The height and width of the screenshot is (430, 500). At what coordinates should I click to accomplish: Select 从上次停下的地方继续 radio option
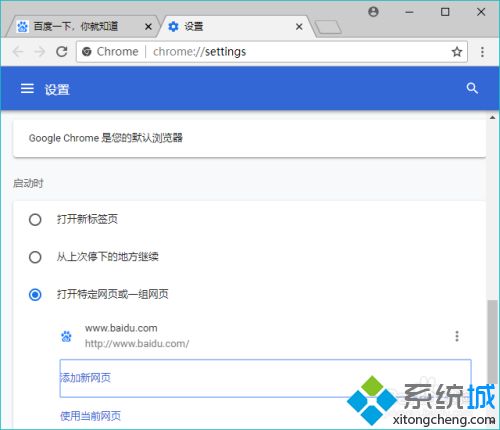point(35,257)
